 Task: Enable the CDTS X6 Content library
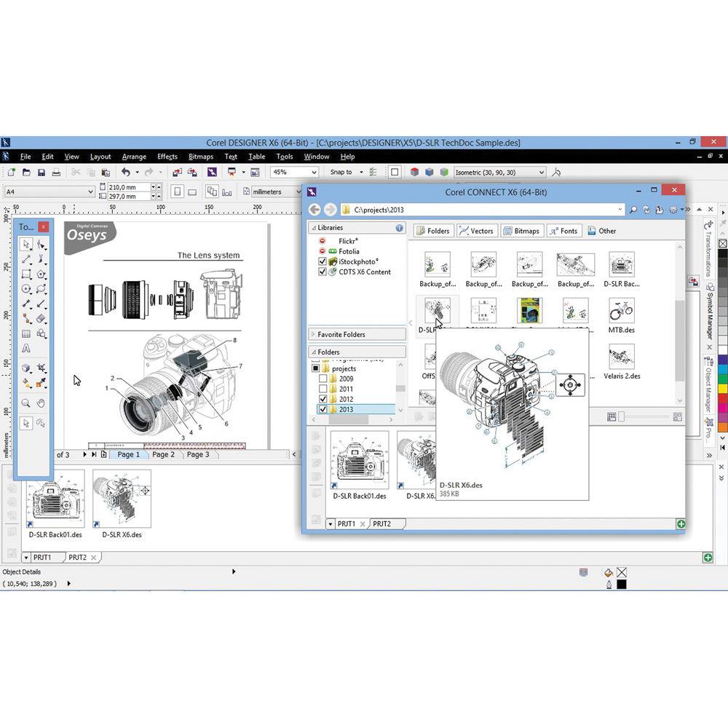pyautogui.click(x=323, y=272)
